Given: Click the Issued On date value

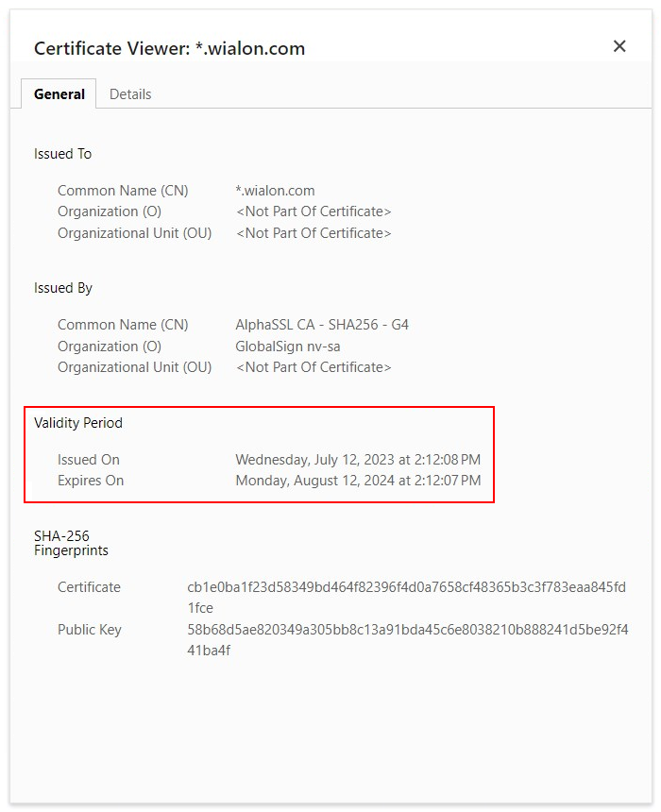Looking at the screenshot, I should pos(358,460).
